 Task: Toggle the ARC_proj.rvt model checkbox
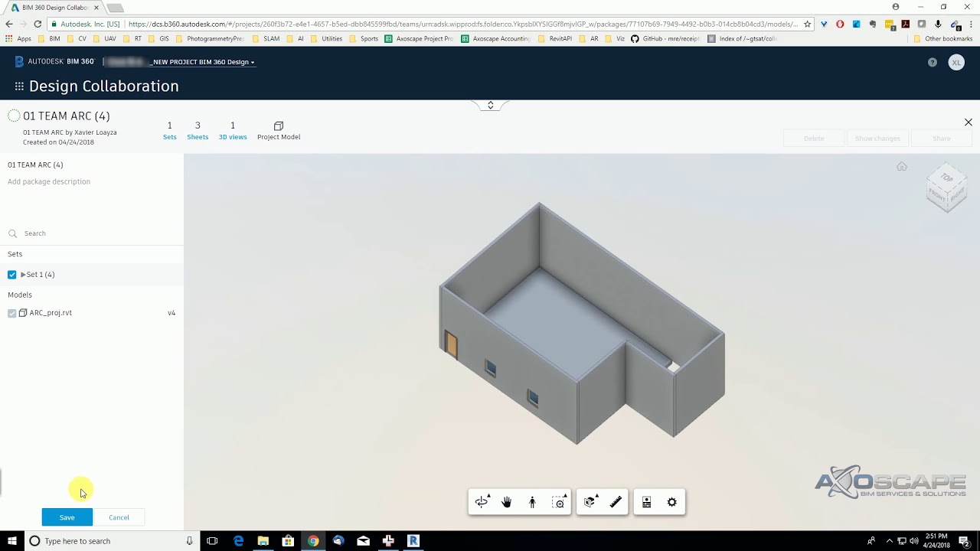(x=11, y=313)
